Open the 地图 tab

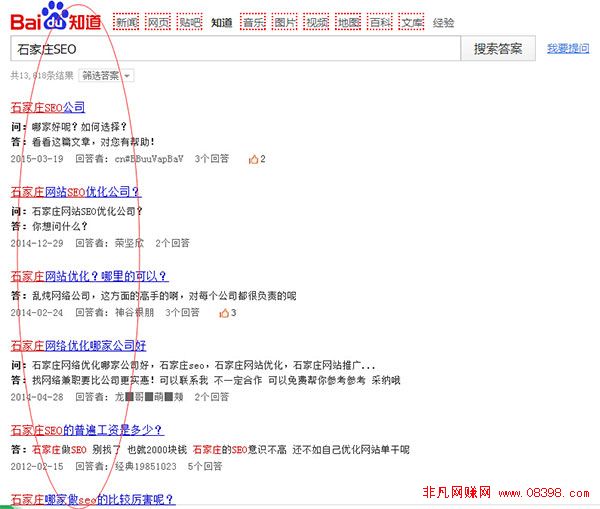(x=348, y=23)
